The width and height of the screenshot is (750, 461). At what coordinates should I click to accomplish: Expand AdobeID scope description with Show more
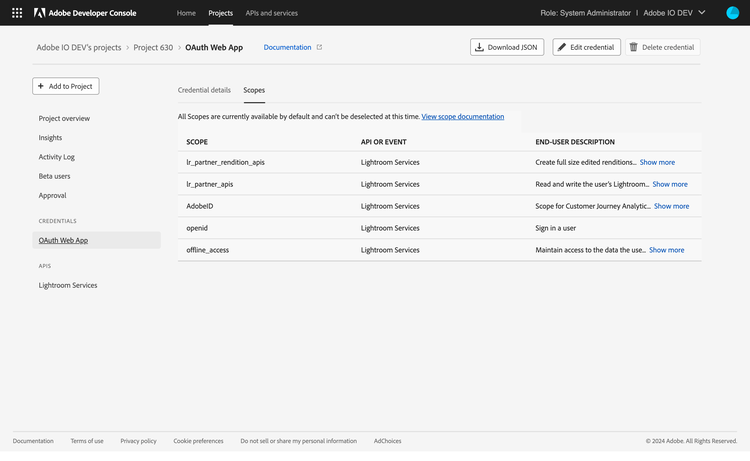(x=671, y=206)
